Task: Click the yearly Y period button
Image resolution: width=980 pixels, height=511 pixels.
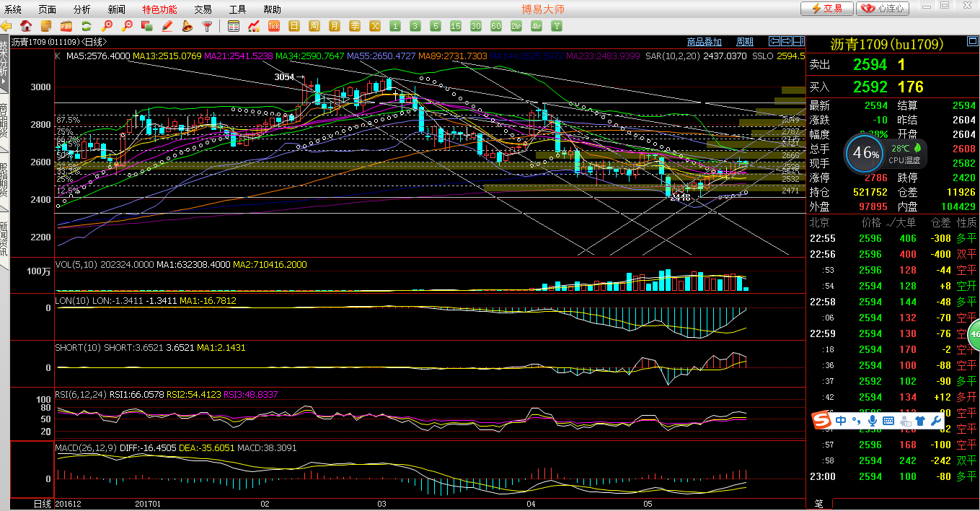Action: pos(557,26)
